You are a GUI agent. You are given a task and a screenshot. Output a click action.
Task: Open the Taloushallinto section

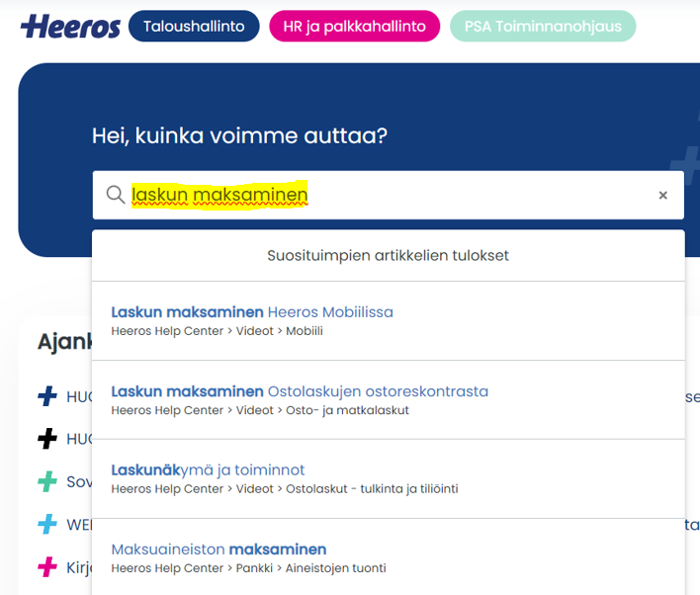click(x=194, y=27)
